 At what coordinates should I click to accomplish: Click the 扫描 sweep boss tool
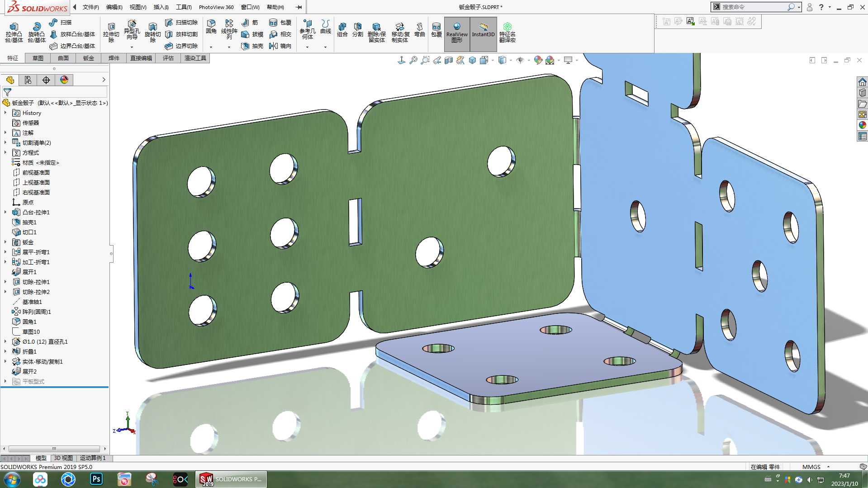(x=60, y=22)
